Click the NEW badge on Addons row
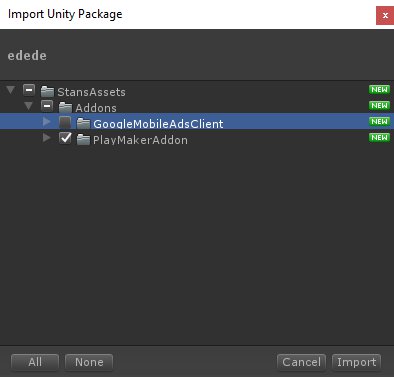 click(379, 105)
